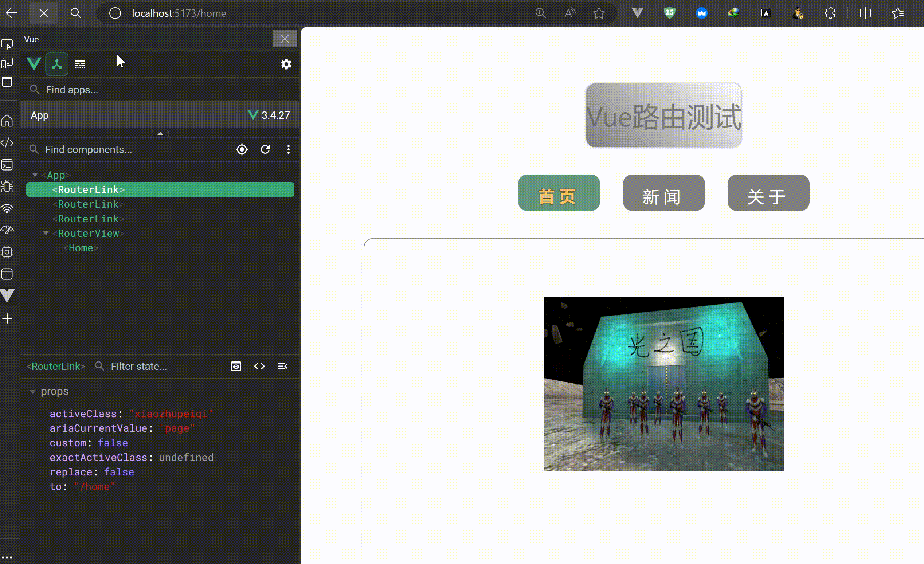
Task: Toggle device emulation in devtools sidebar
Action: coord(7,63)
